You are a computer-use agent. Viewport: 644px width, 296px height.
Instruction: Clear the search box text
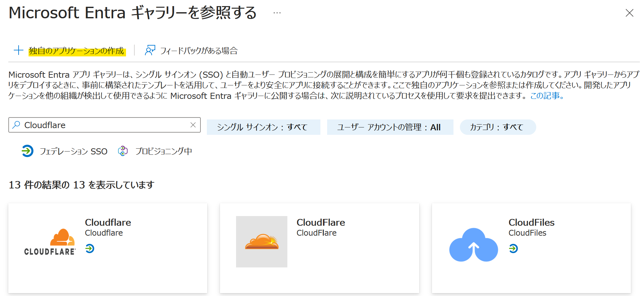(x=193, y=125)
